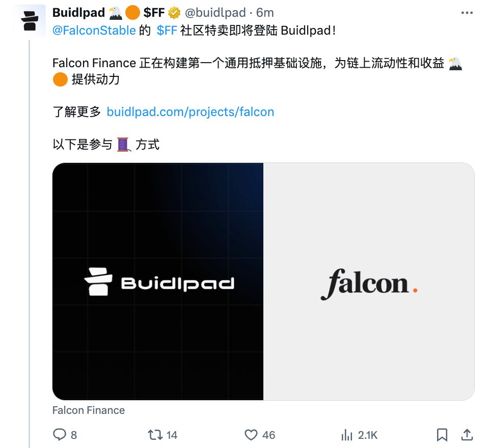Click the $FF cashtag in tweet text
This screenshot has width=488, height=448.
(x=167, y=31)
